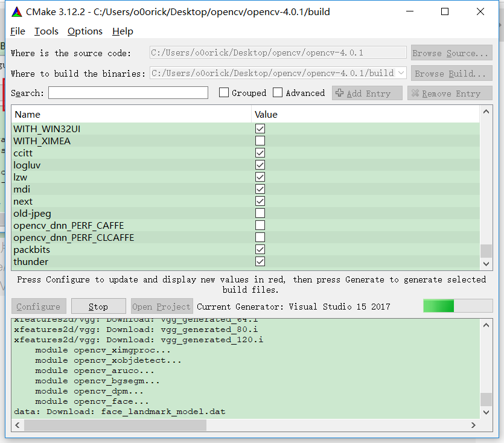The width and height of the screenshot is (504, 443).
Task: Enable the Grouped checkbox
Action: tap(223, 92)
